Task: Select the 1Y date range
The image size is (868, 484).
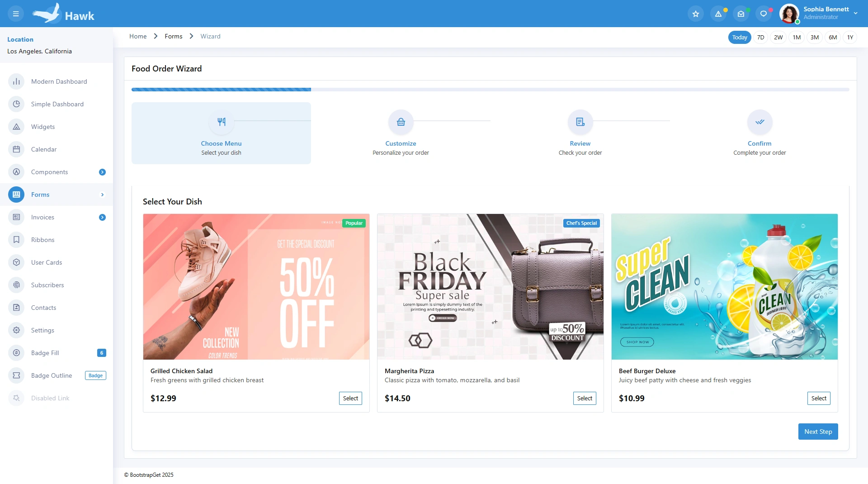Action: click(x=850, y=38)
